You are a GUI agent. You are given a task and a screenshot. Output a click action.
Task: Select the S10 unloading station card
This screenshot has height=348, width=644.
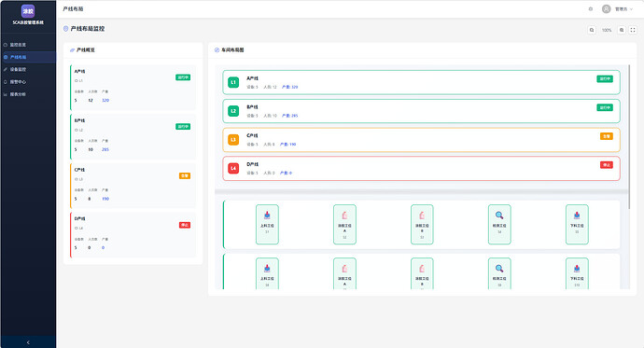click(577, 273)
